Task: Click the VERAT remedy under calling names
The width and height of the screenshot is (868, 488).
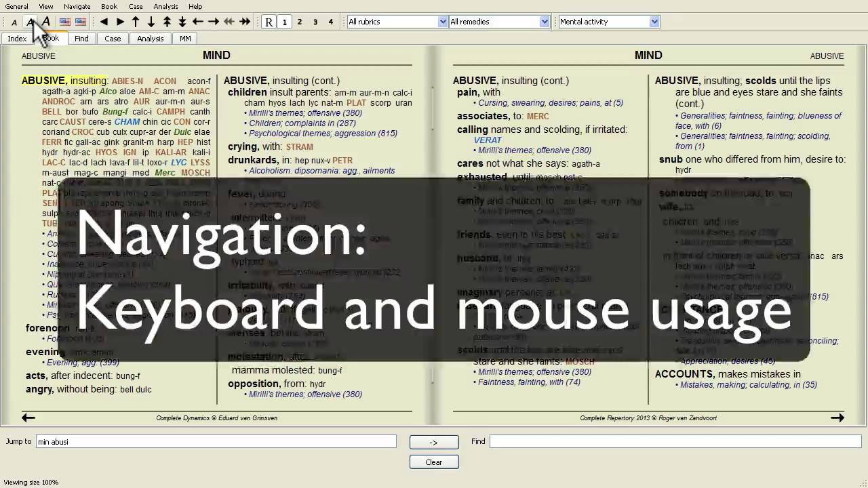Action: point(488,140)
